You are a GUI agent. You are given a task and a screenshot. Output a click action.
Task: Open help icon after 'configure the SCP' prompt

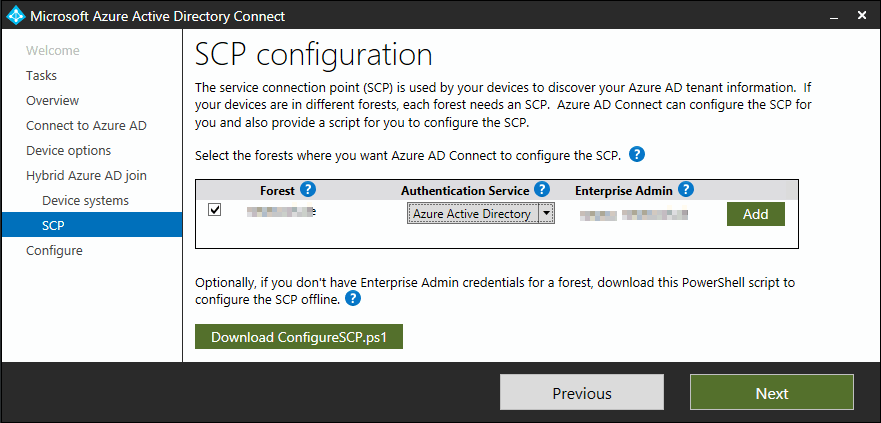pyautogui.click(x=637, y=155)
